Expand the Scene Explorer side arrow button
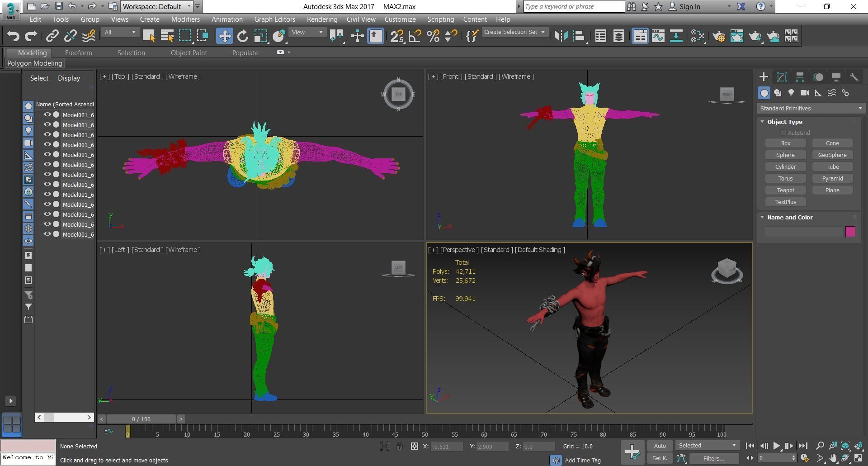868x466 pixels. [x=11, y=401]
